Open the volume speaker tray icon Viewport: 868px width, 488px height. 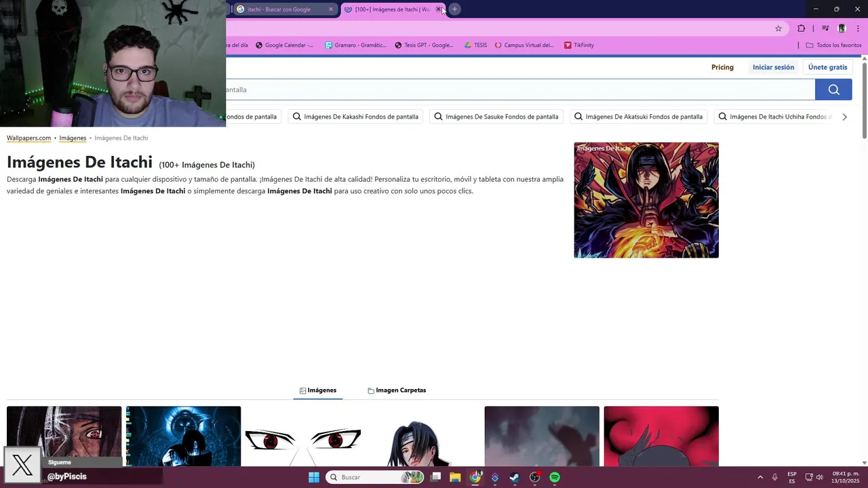[x=819, y=477]
